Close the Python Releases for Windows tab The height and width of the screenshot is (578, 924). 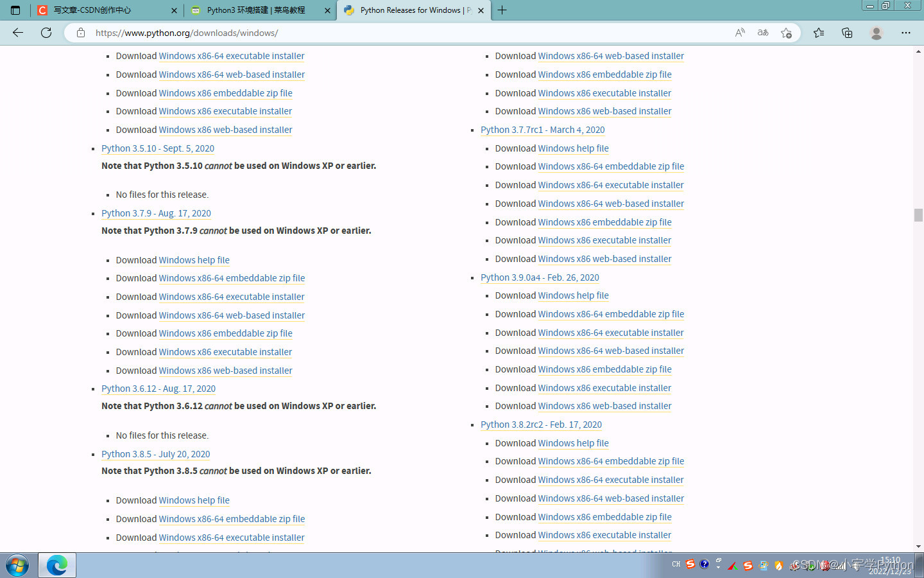(x=481, y=10)
